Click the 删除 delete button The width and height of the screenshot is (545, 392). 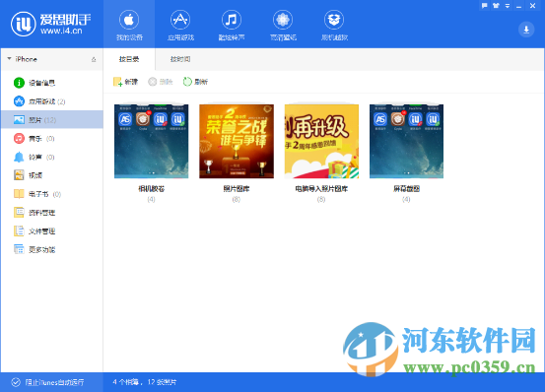(x=161, y=82)
